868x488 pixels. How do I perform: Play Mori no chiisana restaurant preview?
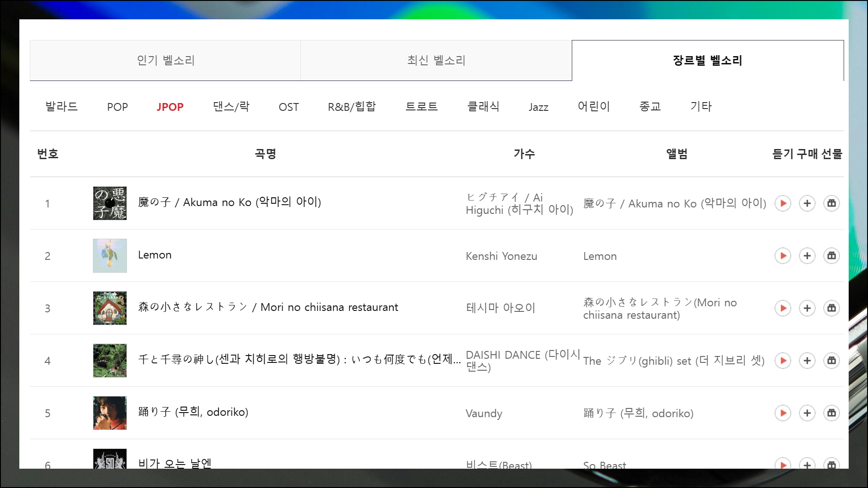pyautogui.click(x=782, y=308)
